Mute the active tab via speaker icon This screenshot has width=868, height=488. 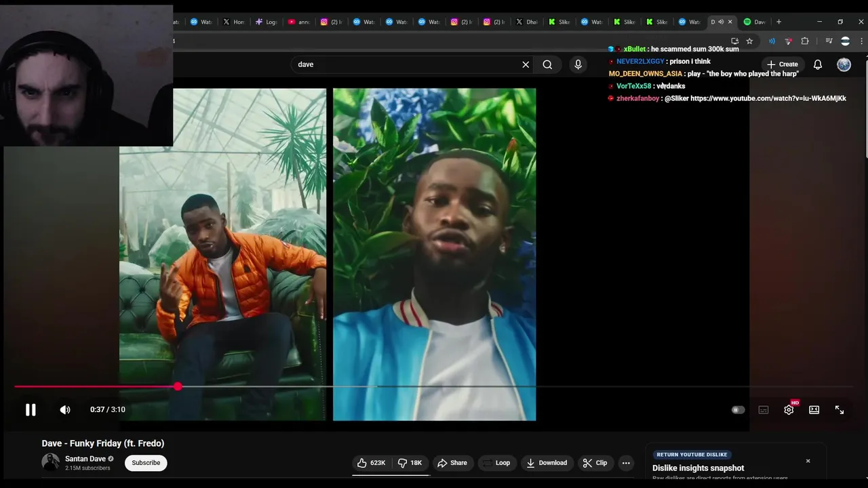[x=721, y=22]
